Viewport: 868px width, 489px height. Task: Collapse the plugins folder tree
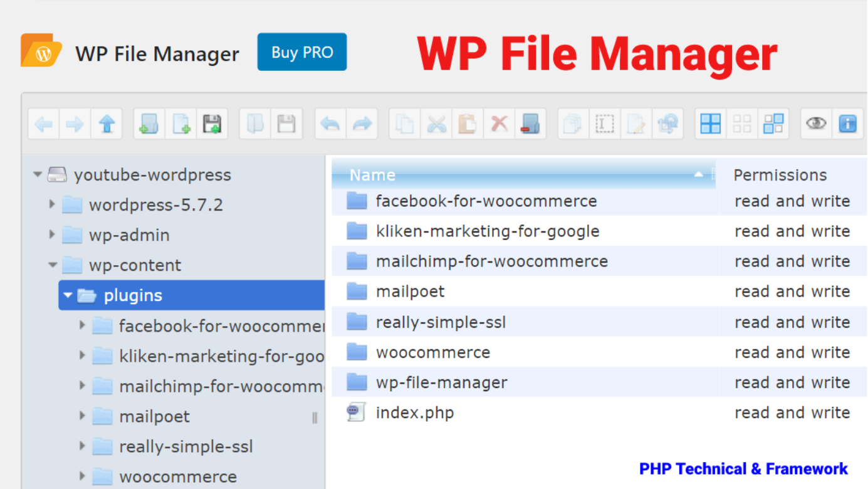point(68,295)
